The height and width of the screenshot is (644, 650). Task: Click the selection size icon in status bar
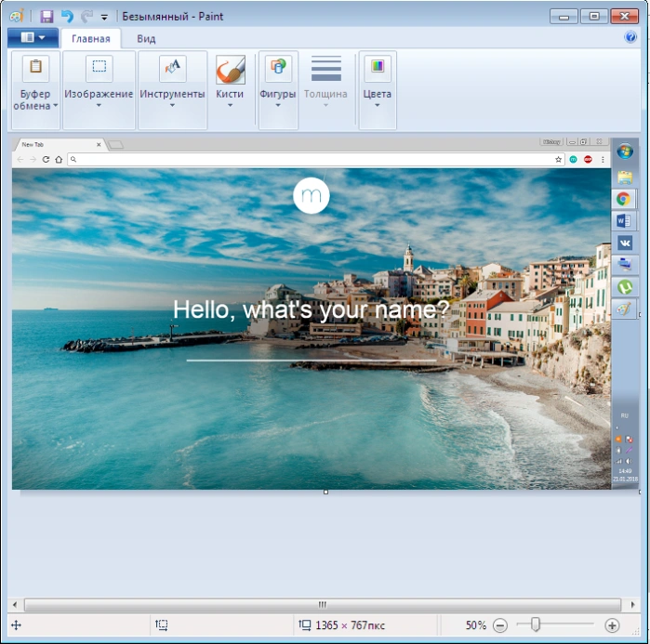point(162,624)
